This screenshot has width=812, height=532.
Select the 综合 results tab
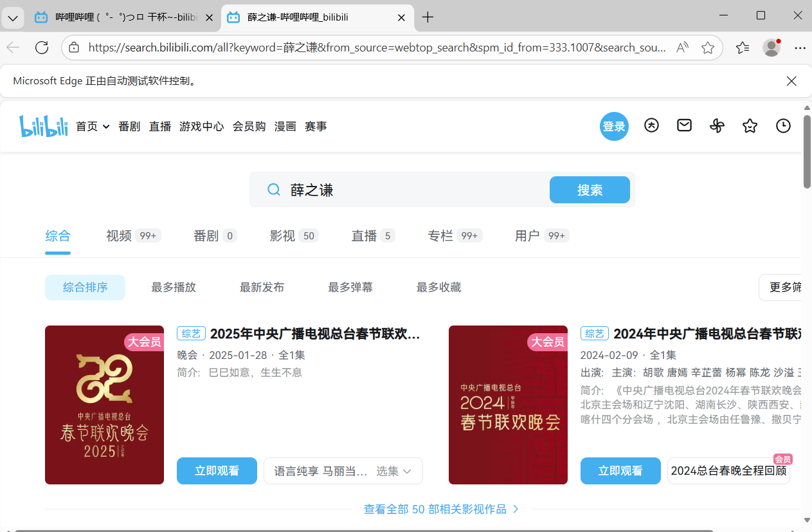(x=58, y=236)
